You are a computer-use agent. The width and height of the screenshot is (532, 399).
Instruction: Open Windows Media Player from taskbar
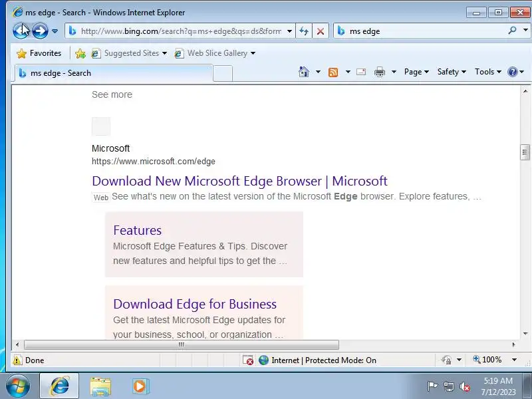pyautogui.click(x=140, y=386)
